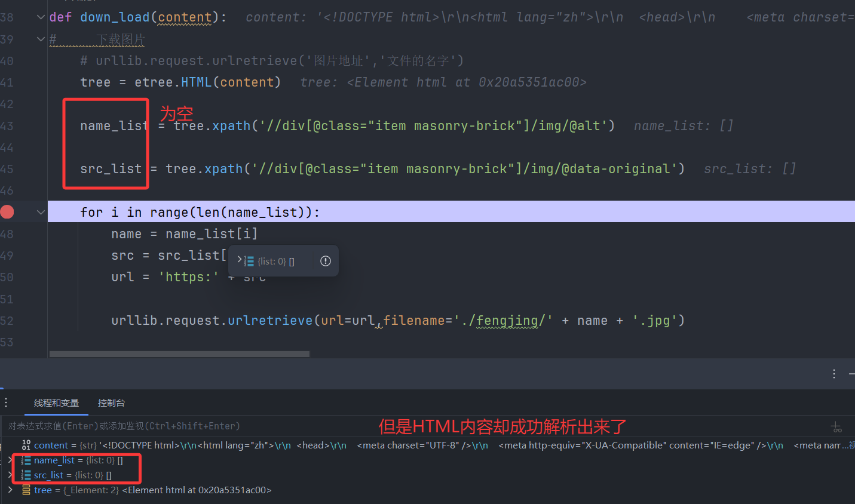
Task: Minimize the debug tool window
Action: (851, 374)
